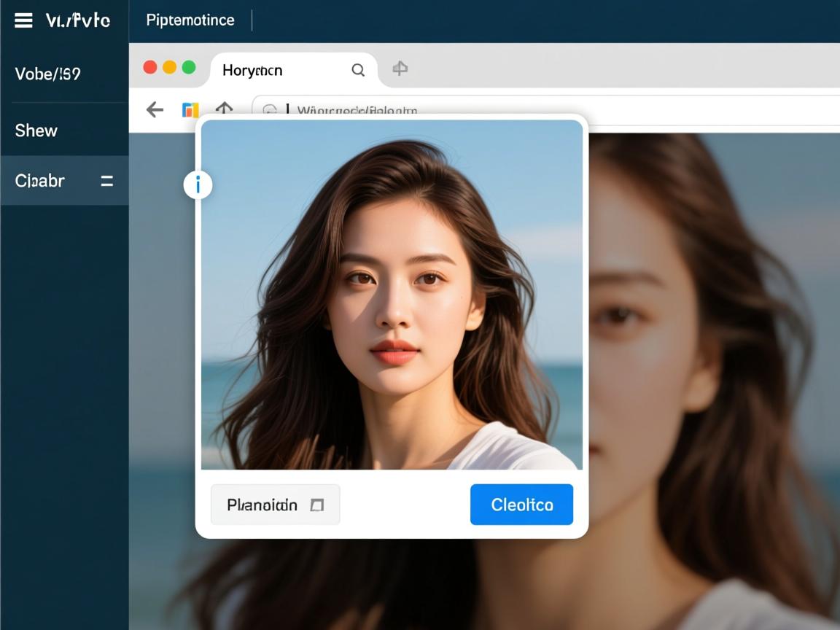Select Shew in the left sidebar
The height and width of the screenshot is (630, 840).
click(x=36, y=131)
